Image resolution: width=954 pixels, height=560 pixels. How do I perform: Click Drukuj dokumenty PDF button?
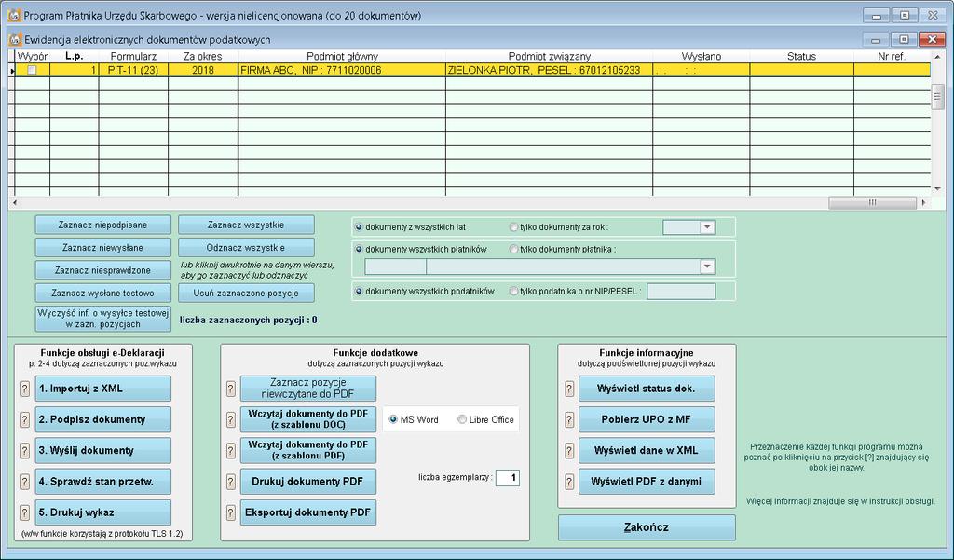pos(308,482)
